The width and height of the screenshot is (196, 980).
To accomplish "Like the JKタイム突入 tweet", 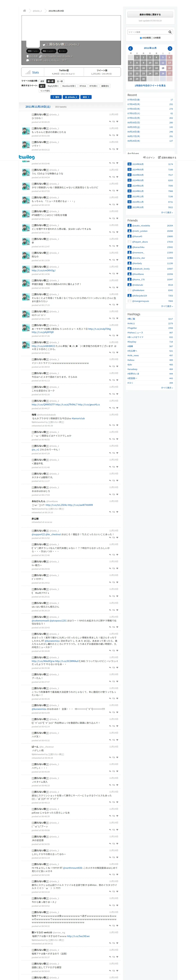I will [117, 785].
